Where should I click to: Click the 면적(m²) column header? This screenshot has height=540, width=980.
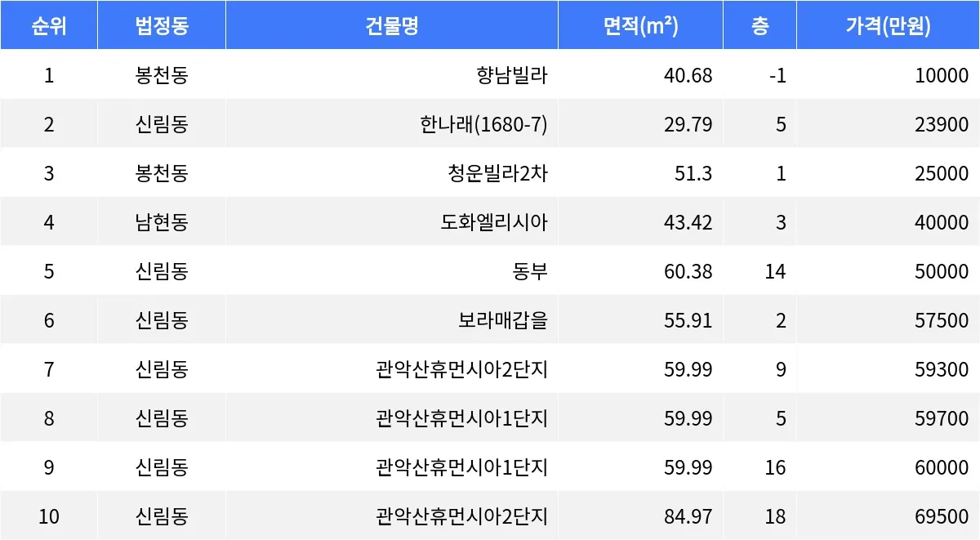click(x=640, y=26)
